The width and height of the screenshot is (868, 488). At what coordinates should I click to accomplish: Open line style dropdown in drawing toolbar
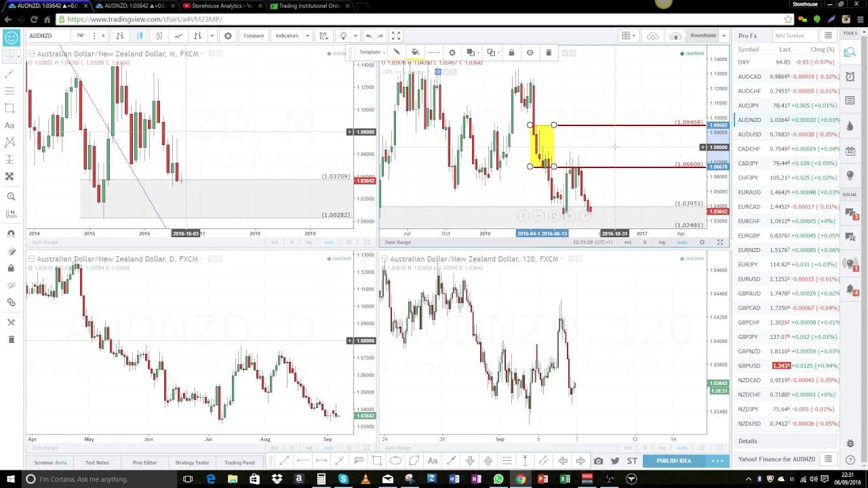(x=433, y=52)
